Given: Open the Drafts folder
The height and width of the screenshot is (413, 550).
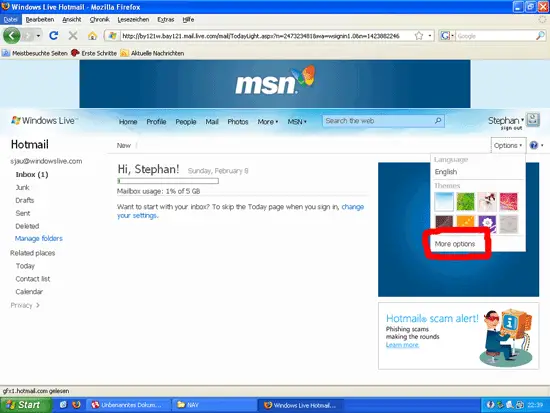Looking at the screenshot, I should [x=25, y=200].
